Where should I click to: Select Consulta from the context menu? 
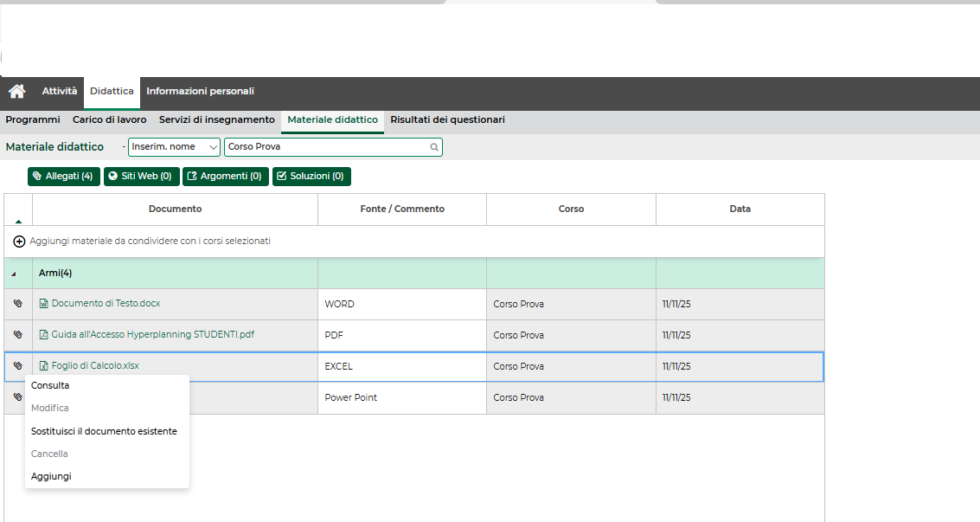[50, 386]
